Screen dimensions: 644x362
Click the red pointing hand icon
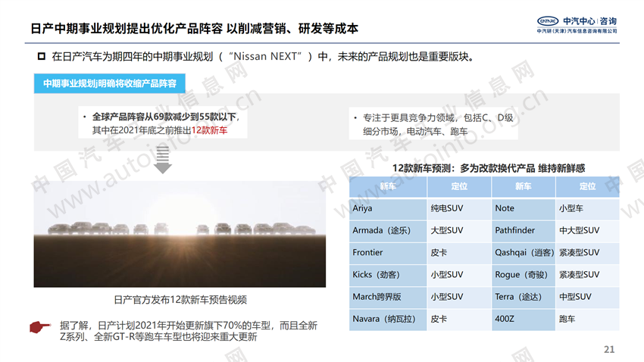pos(40,327)
